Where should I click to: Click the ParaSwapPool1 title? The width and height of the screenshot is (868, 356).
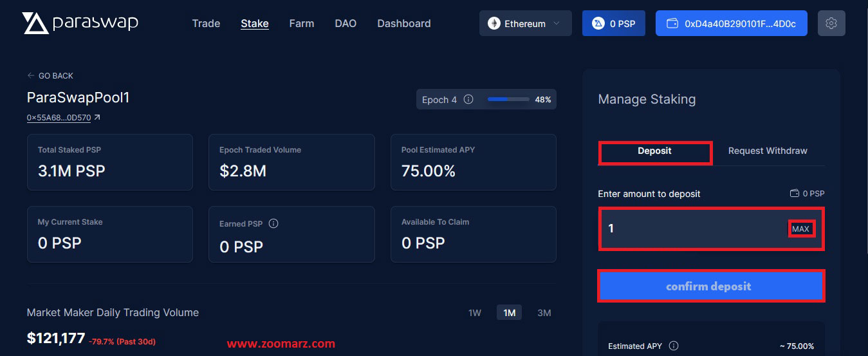pyautogui.click(x=78, y=98)
